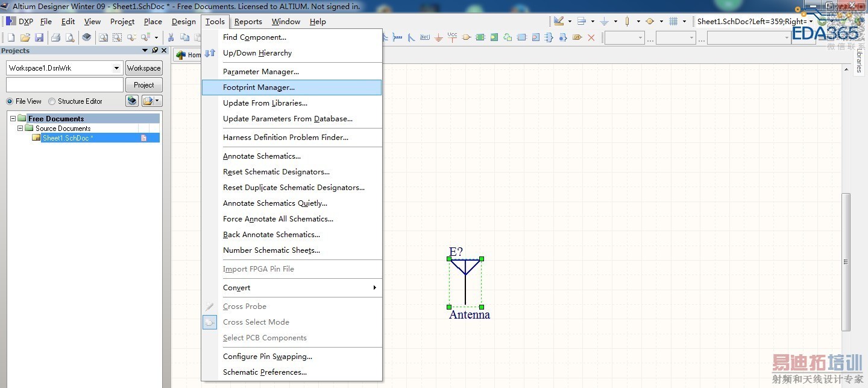Collapse the Free Documents tree node
Viewport: 868px width, 388px height.
click(13, 119)
